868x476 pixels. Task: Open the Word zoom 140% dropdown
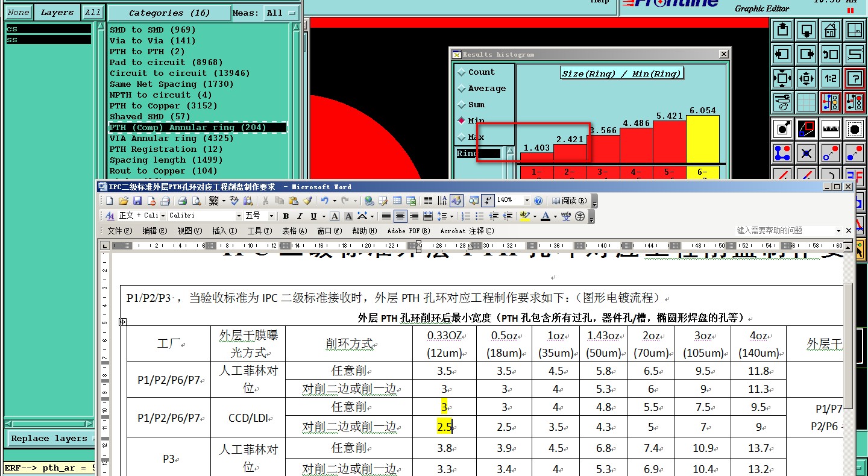[527, 200]
